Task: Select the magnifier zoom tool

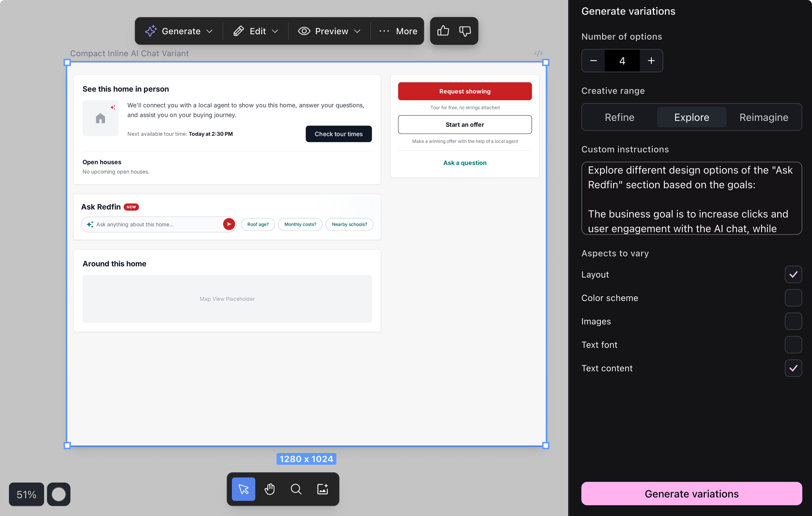Action: [296, 489]
